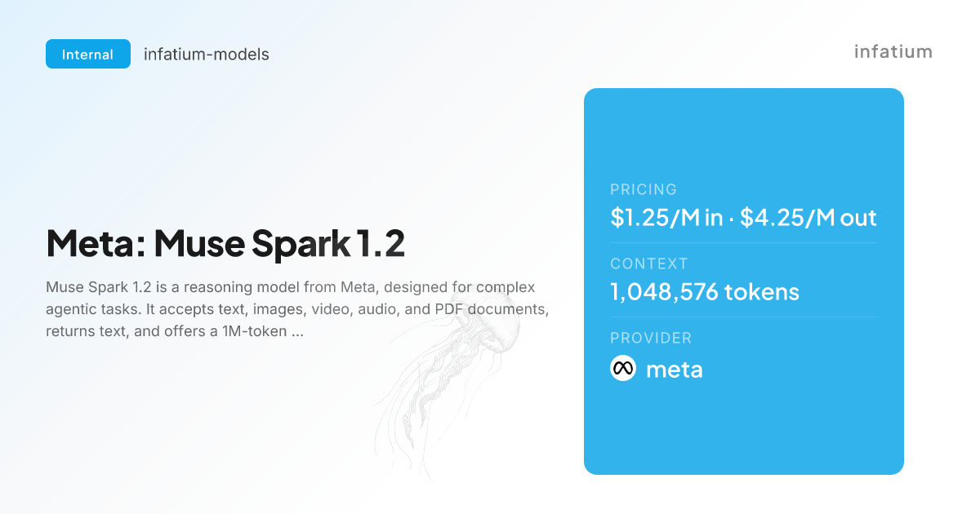Select the PRICING section label

click(x=644, y=189)
